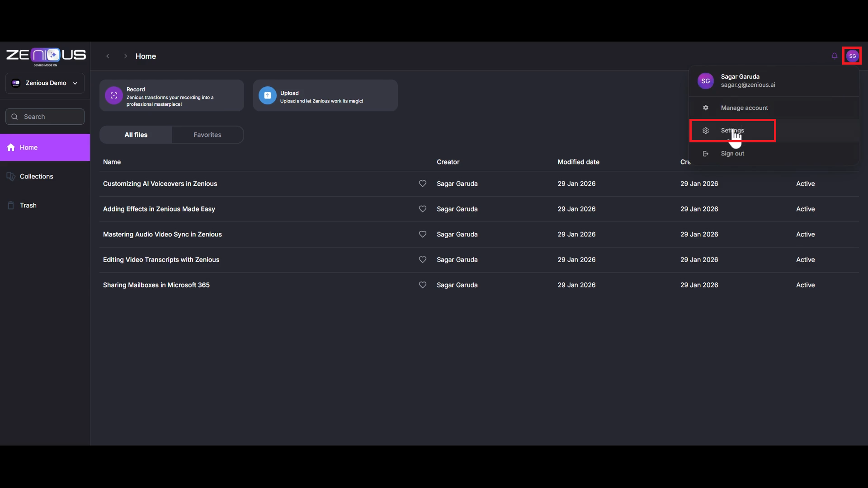The width and height of the screenshot is (868, 488).
Task: Go back with the left arrow
Action: tap(108, 56)
